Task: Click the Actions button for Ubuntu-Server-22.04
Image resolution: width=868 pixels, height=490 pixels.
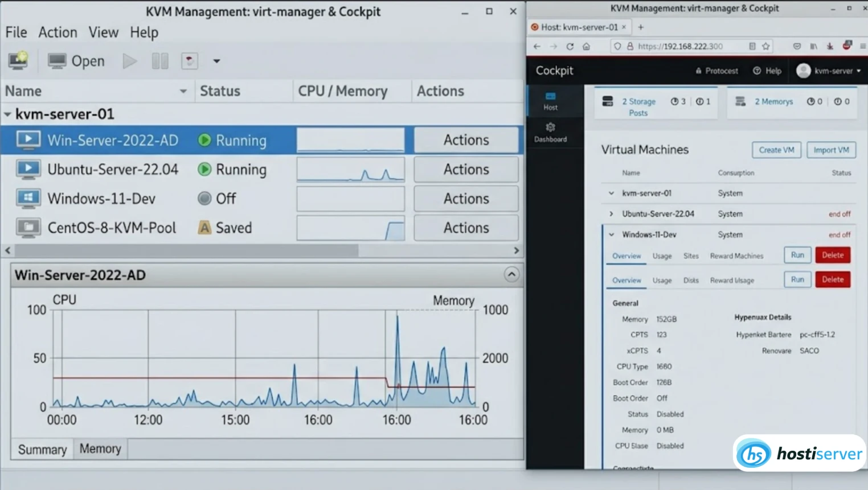Action: point(466,170)
